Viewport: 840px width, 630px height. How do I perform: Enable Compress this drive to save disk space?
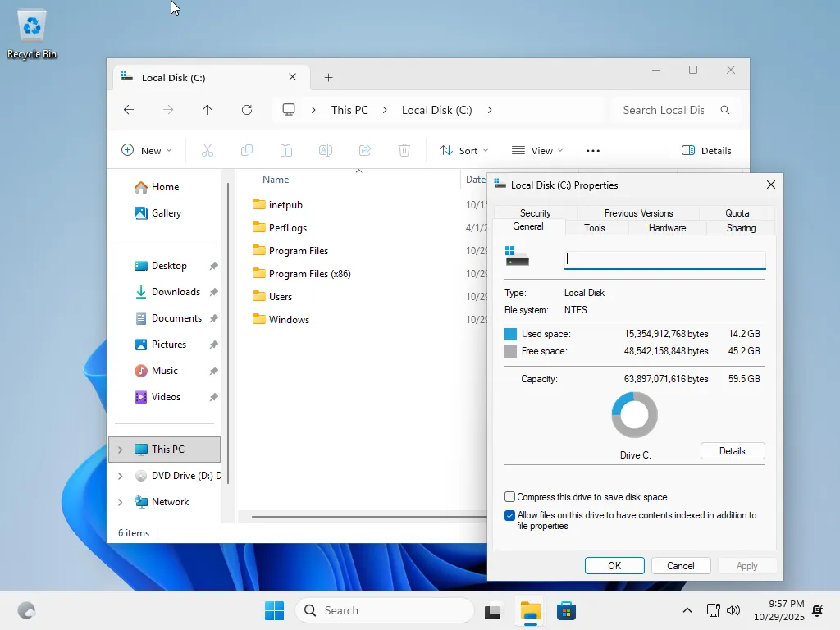509,496
